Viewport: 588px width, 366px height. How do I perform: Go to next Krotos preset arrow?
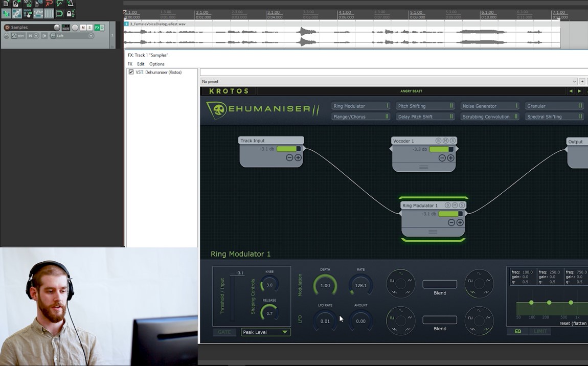[x=580, y=91]
